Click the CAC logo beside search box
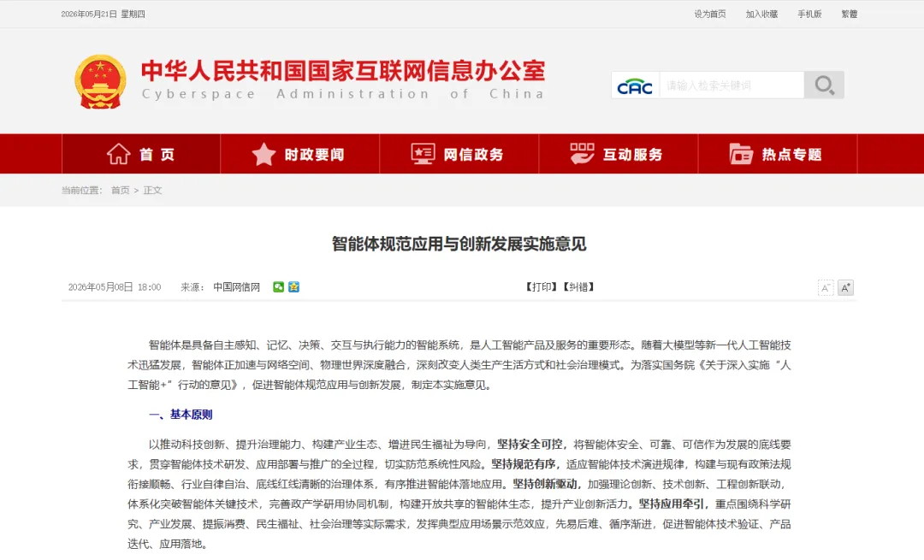This screenshot has height=560, width=924. pyautogui.click(x=635, y=86)
